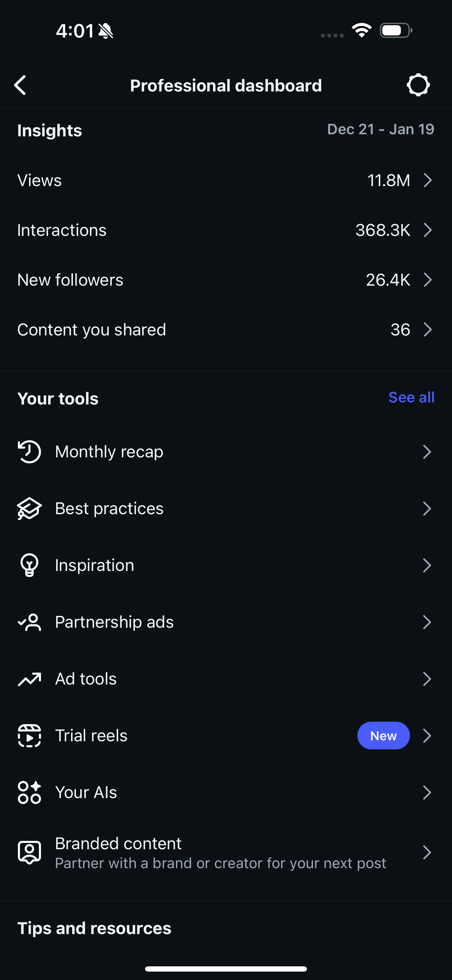The image size is (452, 980).
Task: Tap the Partnership ads person icon
Action: tap(29, 622)
